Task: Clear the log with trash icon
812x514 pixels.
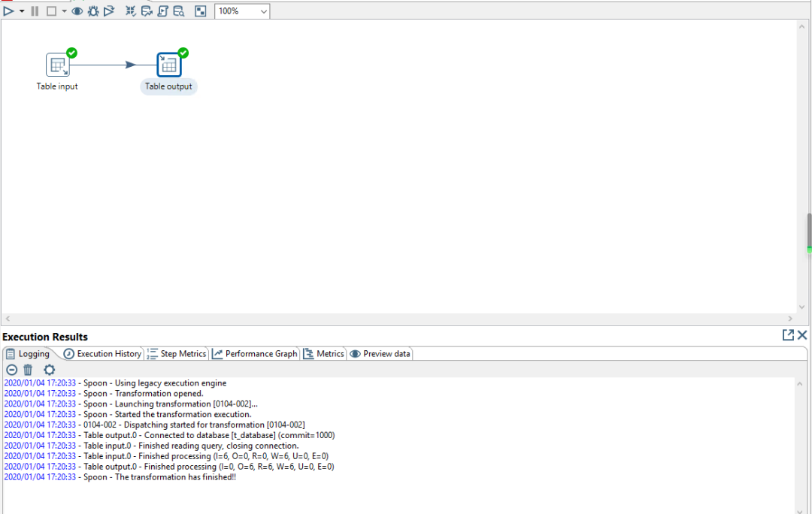Action: [28, 370]
